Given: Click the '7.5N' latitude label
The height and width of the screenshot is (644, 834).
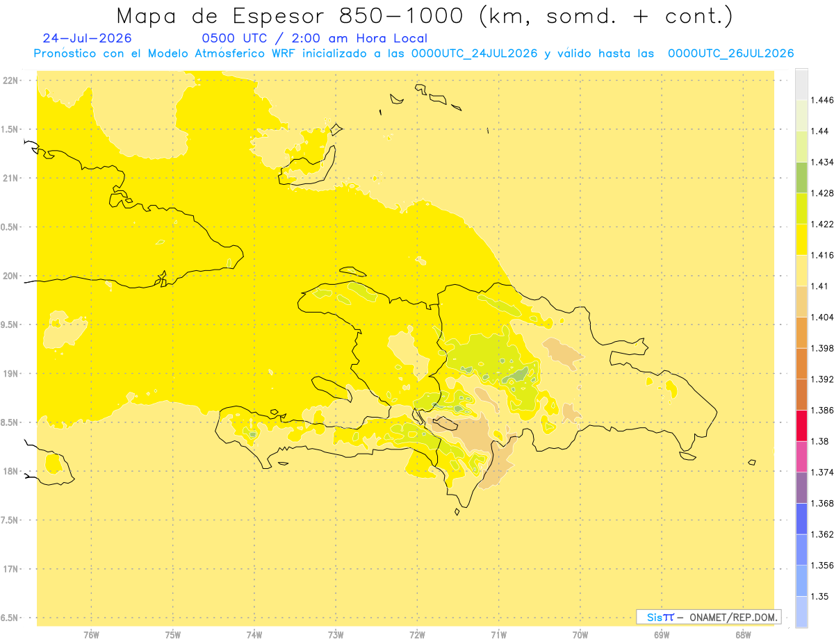Looking at the screenshot, I should [10, 520].
